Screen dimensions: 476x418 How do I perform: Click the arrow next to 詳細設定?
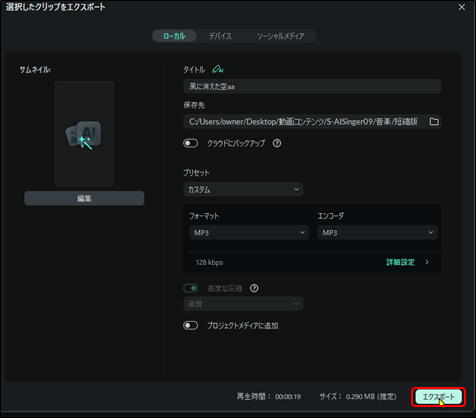coord(427,262)
